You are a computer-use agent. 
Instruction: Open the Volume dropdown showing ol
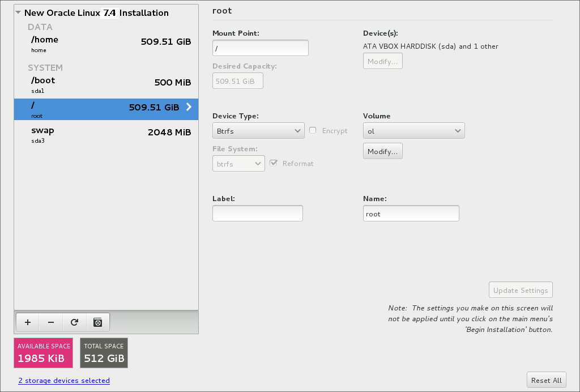(x=413, y=130)
